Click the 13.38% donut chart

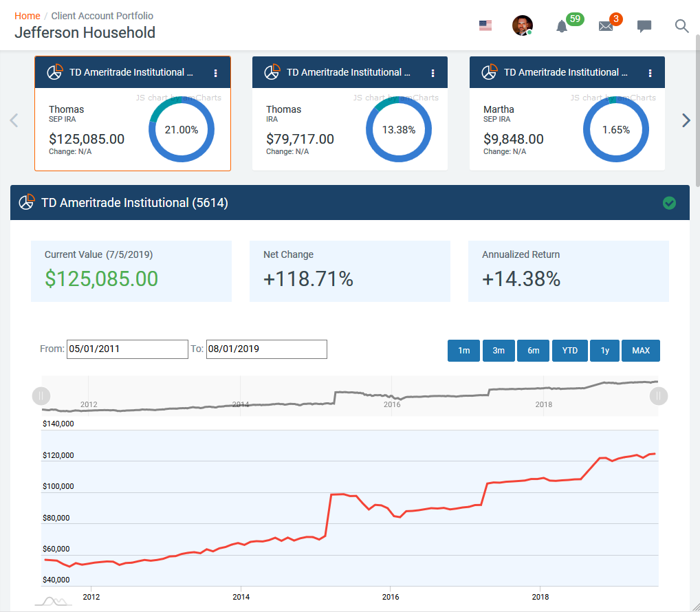pyautogui.click(x=399, y=129)
